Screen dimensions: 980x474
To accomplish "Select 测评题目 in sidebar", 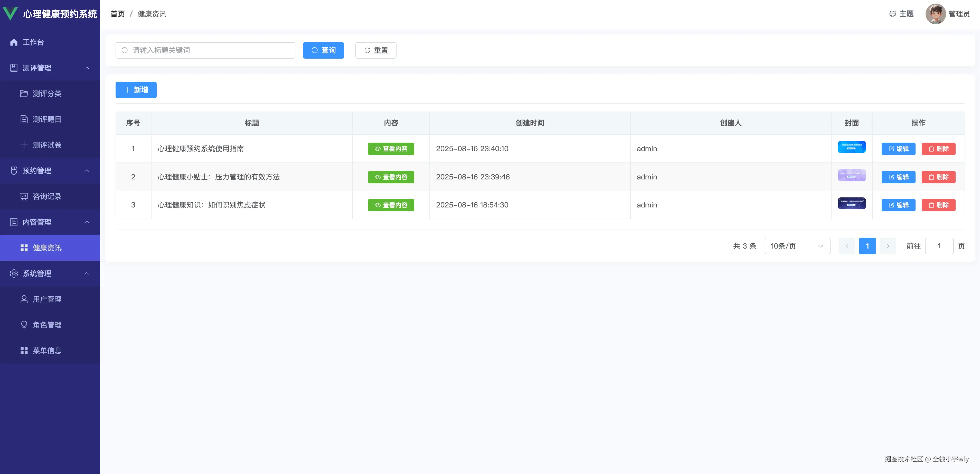I will [x=47, y=119].
